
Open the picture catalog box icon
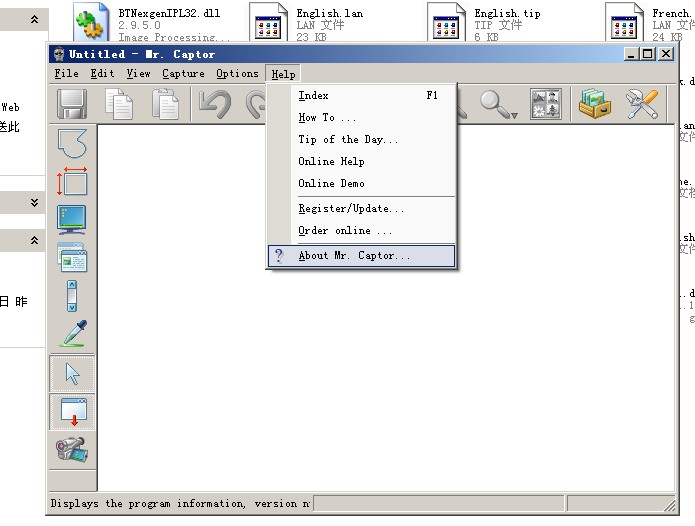tap(594, 104)
